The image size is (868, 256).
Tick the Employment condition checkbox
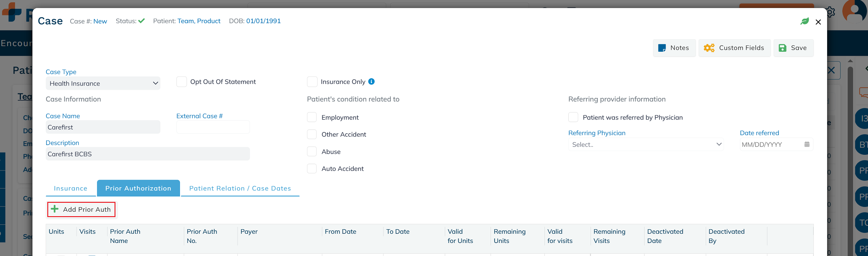(x=312, y=117)
